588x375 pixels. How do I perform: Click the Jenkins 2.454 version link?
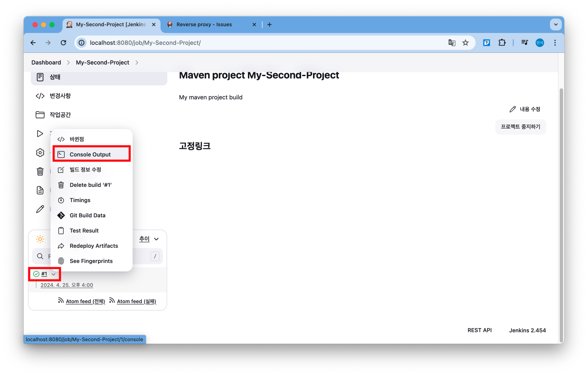(x=527, y=330)
